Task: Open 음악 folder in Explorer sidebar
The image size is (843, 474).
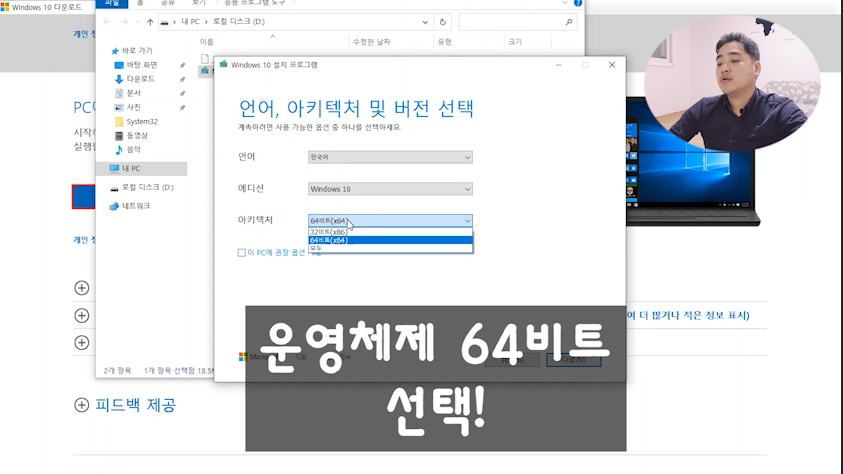Action: click(x=133, y=149)
